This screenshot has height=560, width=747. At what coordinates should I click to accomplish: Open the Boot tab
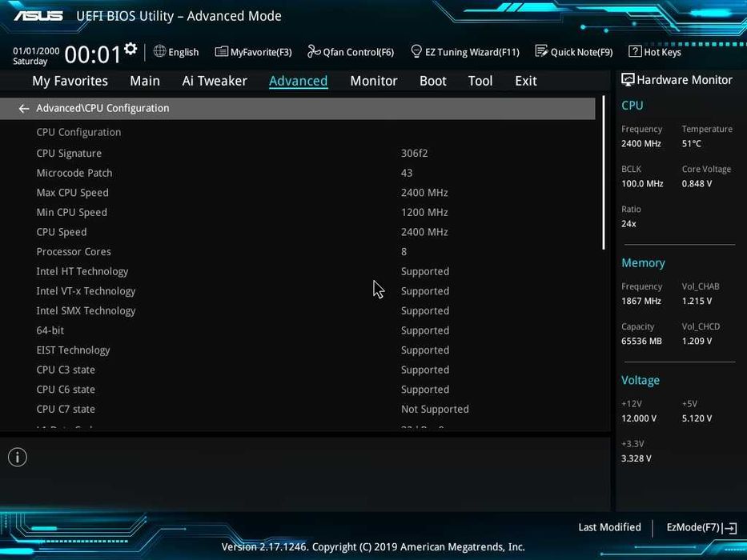432,81
